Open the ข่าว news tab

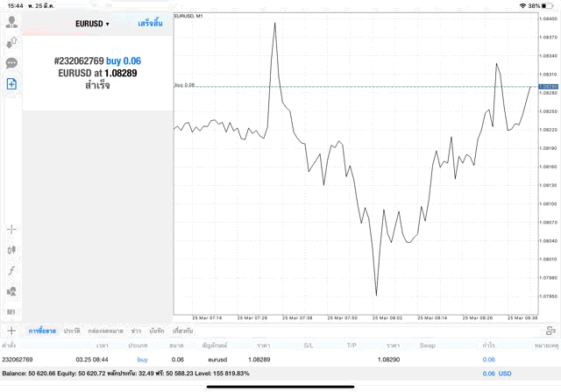(136, 331)
